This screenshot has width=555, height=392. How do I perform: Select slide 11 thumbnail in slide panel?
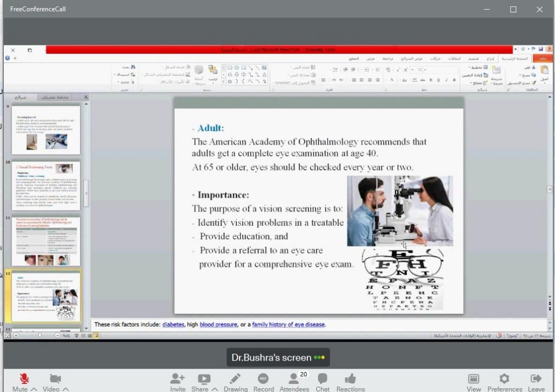pyautogui.click(x=46, y=240)
